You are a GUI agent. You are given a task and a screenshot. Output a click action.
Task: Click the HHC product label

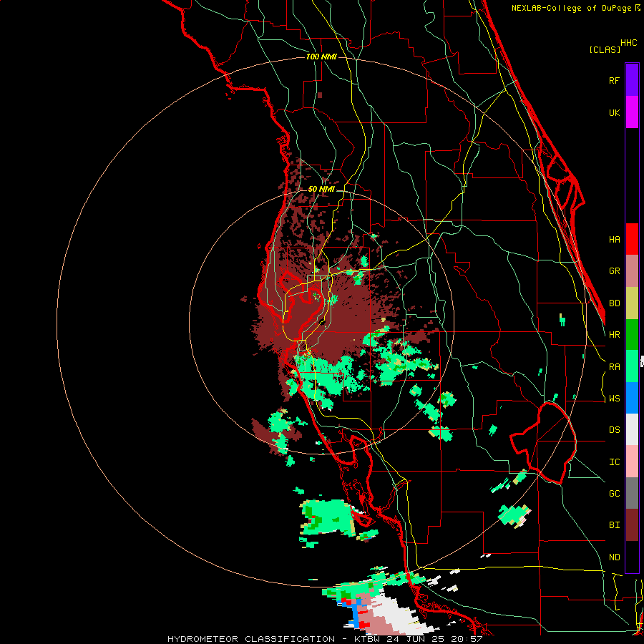point(629,43)
